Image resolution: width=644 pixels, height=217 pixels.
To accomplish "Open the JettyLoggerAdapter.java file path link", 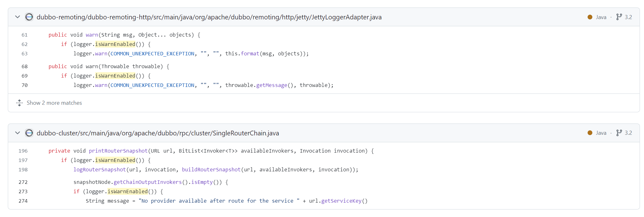I will click(x=209, y=17).
